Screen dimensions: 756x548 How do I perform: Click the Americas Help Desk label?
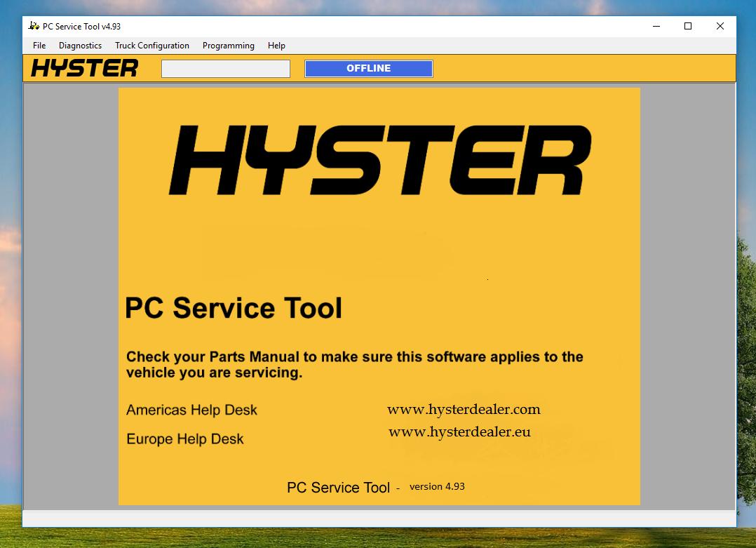(x=191, y=410)
